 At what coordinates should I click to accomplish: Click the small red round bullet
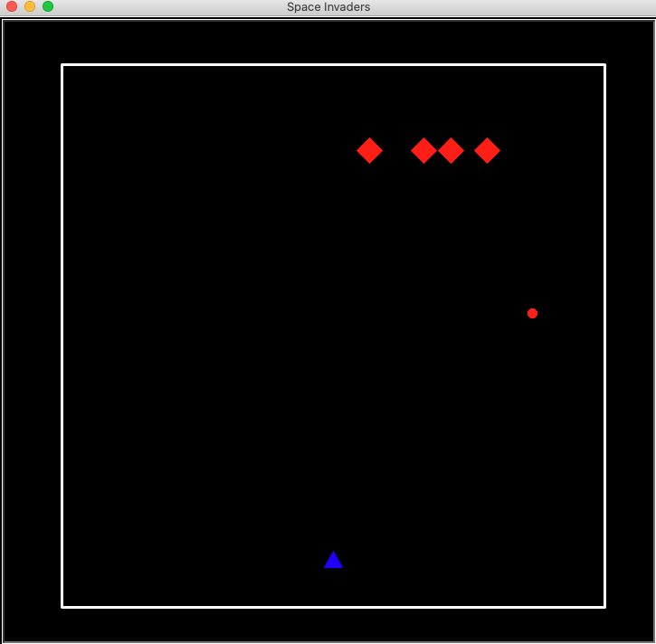[532, 313]
